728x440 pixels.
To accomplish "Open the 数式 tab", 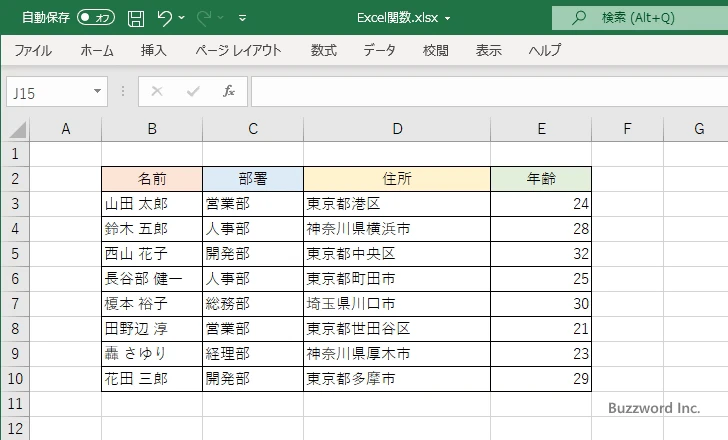I will (x=324, y=50).
